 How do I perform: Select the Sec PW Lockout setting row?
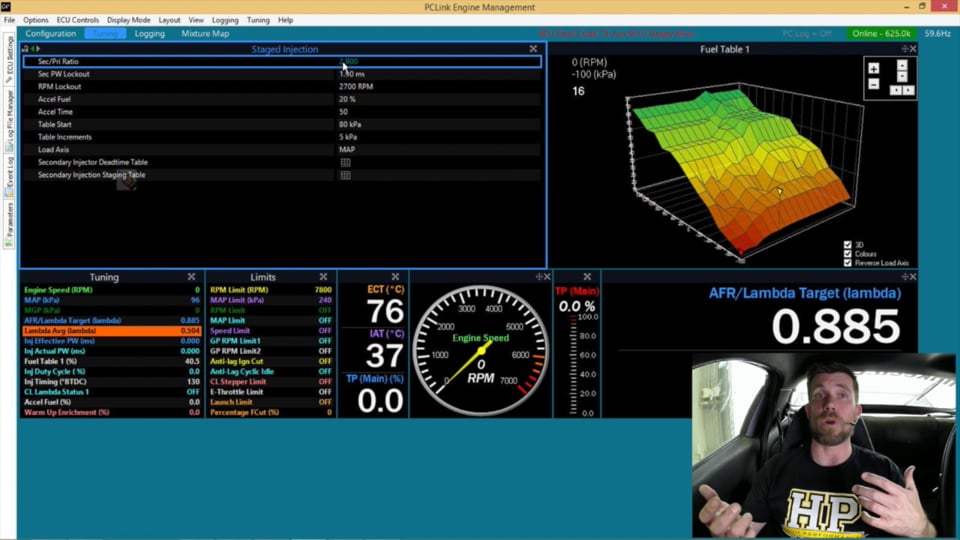point(282,74)
